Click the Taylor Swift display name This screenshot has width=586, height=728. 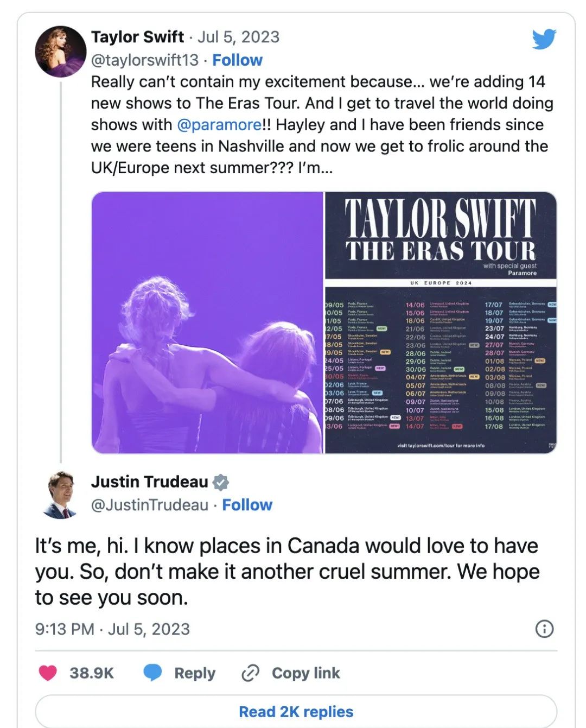(137, 37)
